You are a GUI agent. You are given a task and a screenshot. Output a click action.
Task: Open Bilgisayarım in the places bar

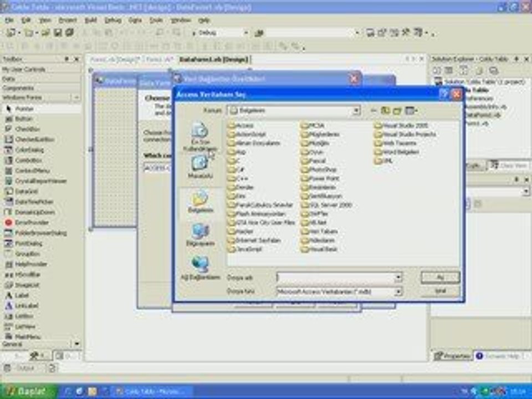coord(200,235)
